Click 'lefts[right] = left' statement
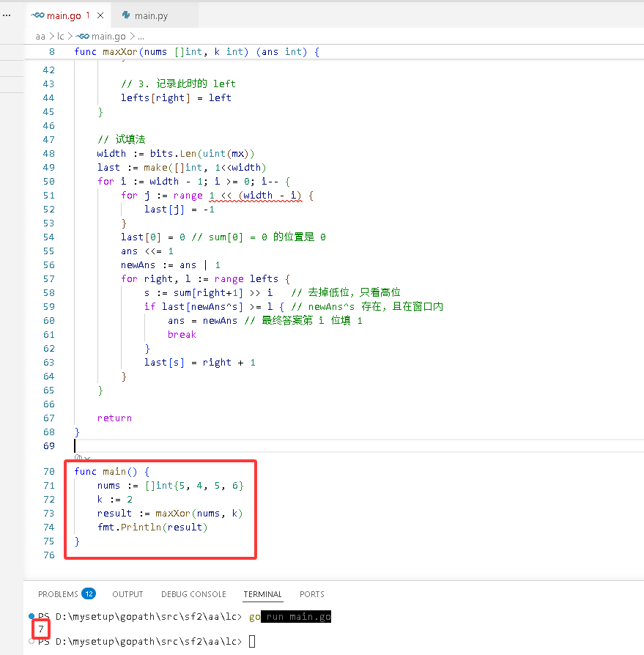The height and width of the screenshot is (655, 644). 176,97
